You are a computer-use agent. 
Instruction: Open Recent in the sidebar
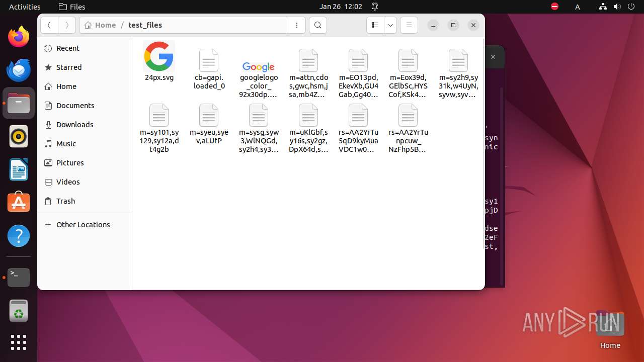pyautogui.click(x=85, y=48)
